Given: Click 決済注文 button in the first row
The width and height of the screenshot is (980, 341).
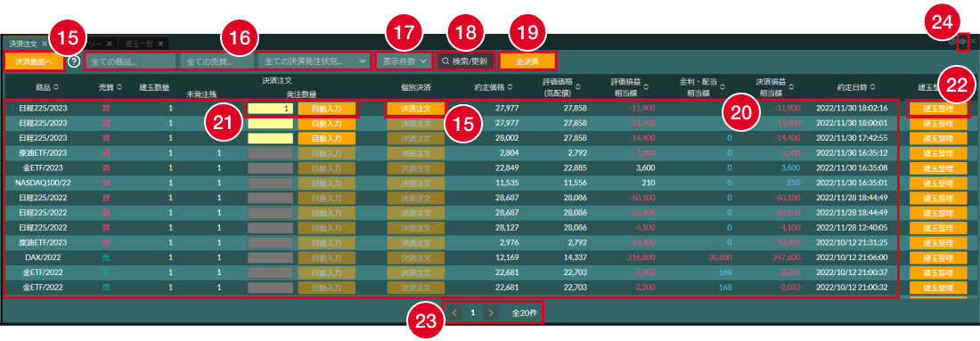Looking at the screenshot, I should coord(416,108).
